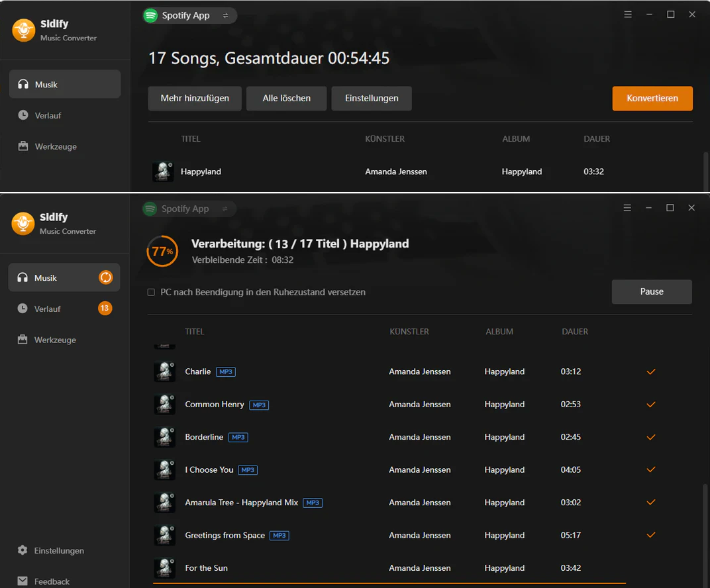Screen dimensions: 710x588
Task: Click the checkmark on the Borderline row
Action: 650,437
